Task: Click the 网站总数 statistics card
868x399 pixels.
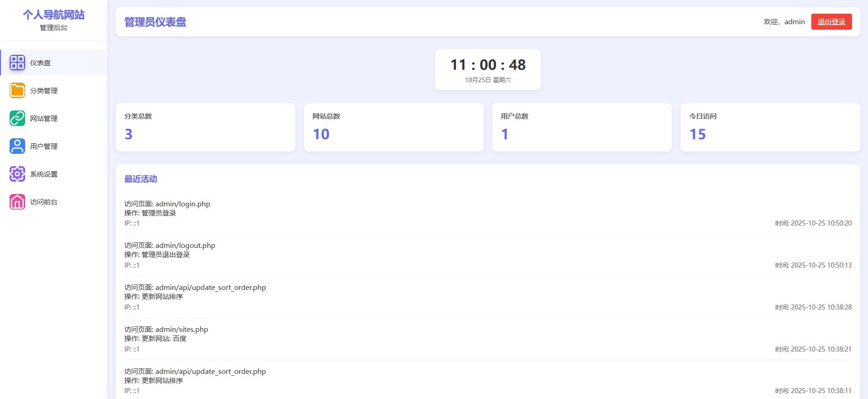Action: (394, 127)
